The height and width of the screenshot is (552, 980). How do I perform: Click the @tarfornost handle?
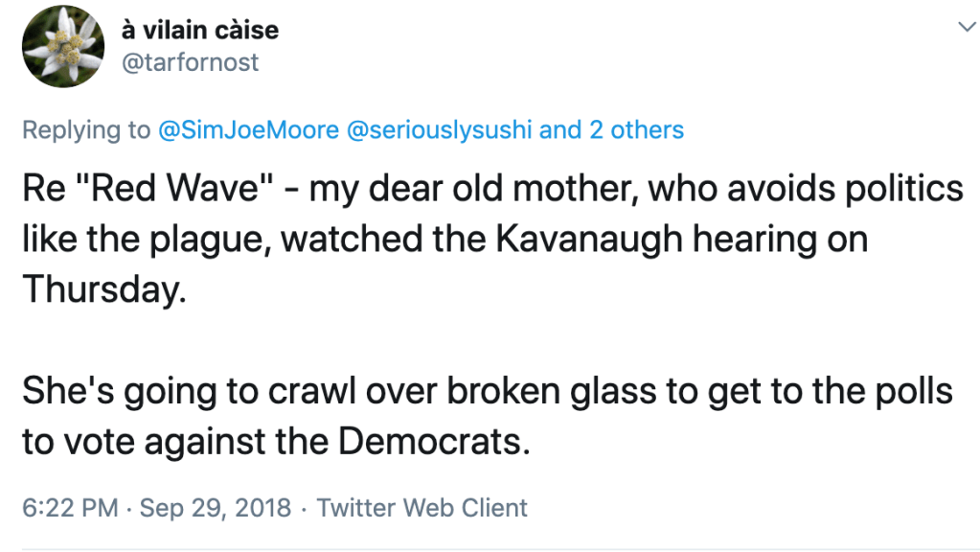pyautogui.click(x=190, y=63)
